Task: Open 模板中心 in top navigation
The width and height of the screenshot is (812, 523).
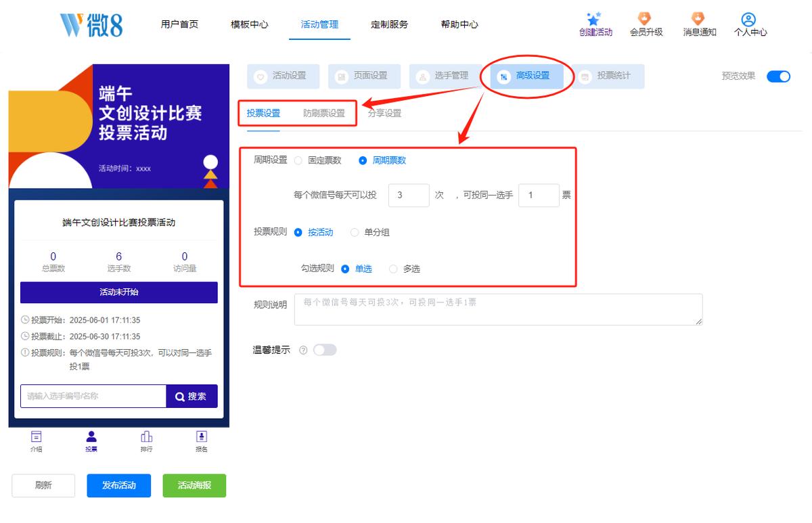Action: [x=249, y=24]
